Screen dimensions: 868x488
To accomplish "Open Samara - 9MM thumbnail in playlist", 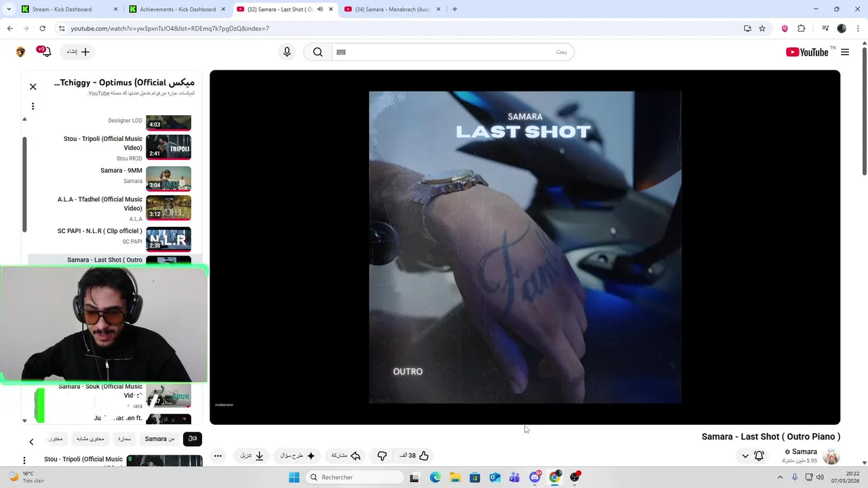I will (x=168, y=178).
